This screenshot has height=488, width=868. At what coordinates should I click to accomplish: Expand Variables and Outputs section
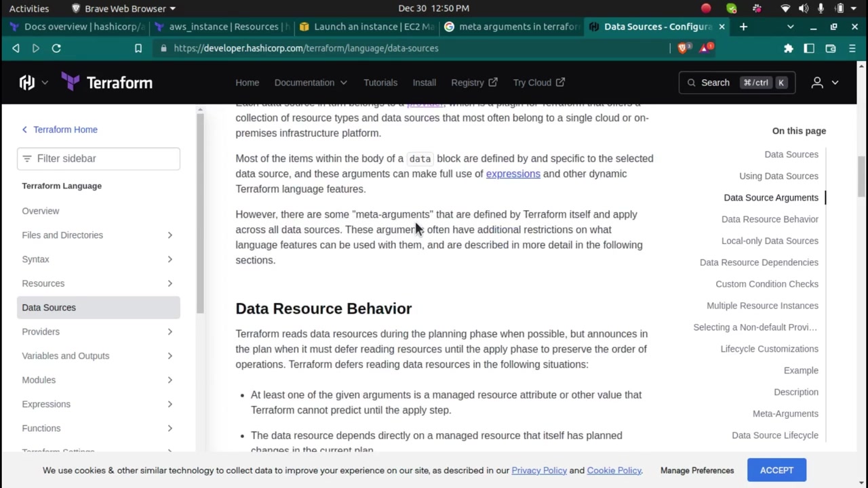(170, 356)
